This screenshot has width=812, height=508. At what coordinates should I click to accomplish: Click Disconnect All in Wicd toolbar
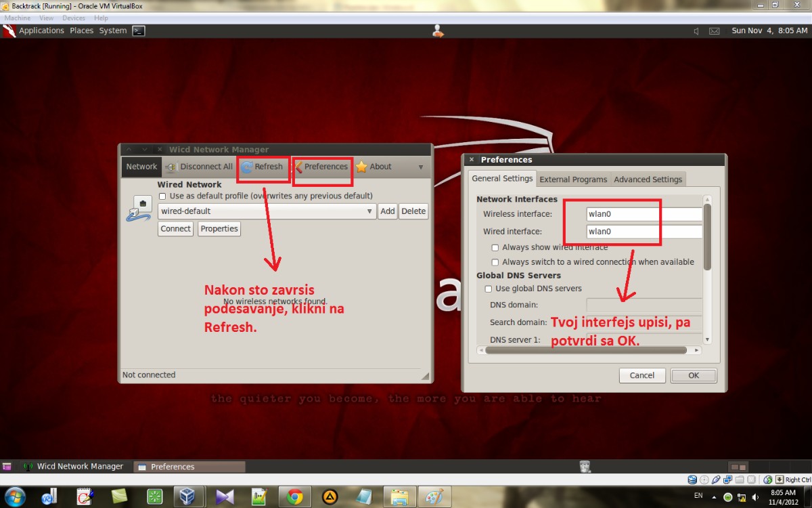[199, 167]
